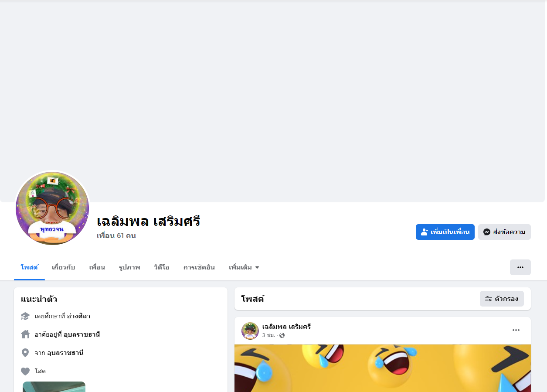Image resolution: width=547 pixels, height=392 pixels.
Task: Click the heart relationship status icon
Action: pos(25,371)
